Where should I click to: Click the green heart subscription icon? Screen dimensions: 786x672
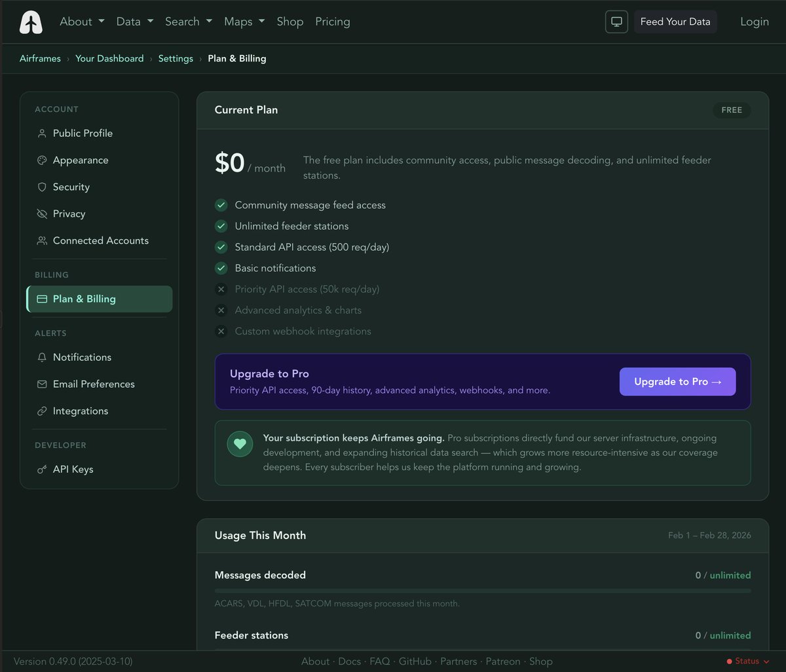click(240, 444)
